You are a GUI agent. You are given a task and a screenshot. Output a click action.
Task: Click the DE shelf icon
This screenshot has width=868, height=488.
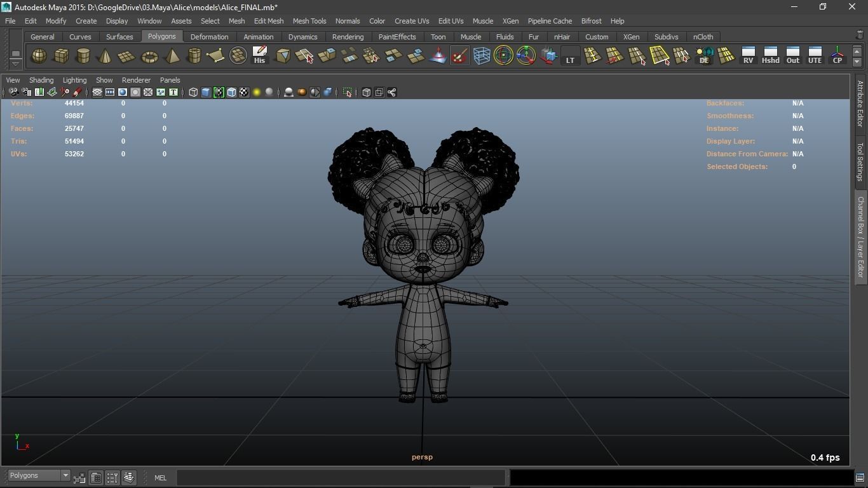point(704,55)
